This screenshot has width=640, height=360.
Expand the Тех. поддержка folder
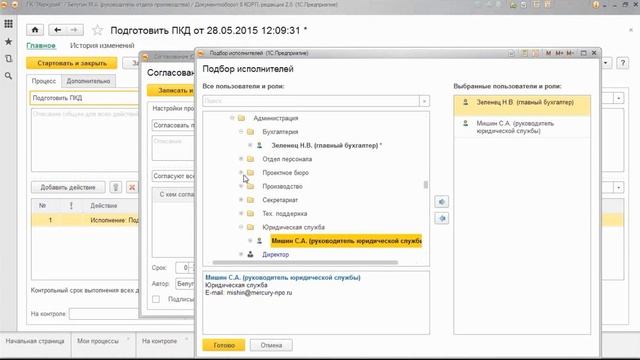click(241, 213)
